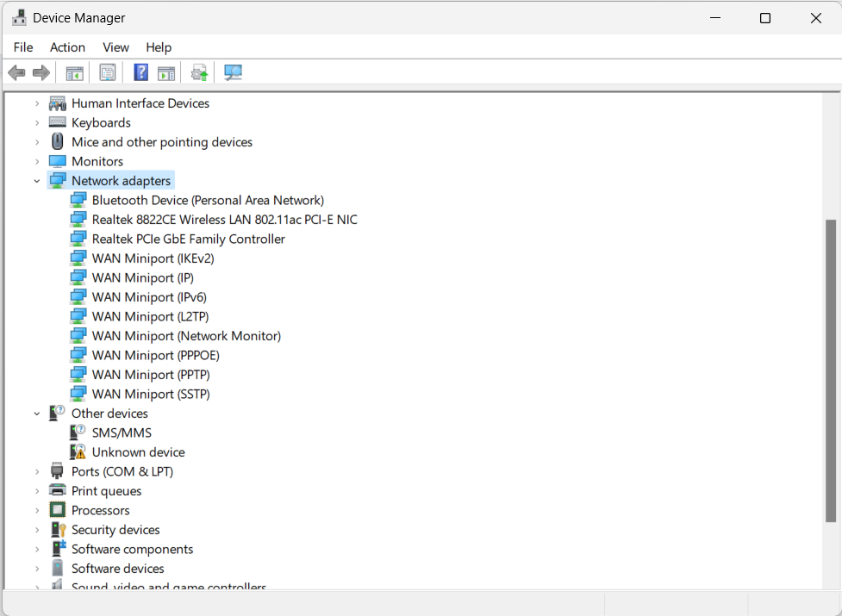Image resolution: width=842 pixels, height=616 pixels.
Task: Click Scan for hardware changes icon
Action: pos(233,73)
